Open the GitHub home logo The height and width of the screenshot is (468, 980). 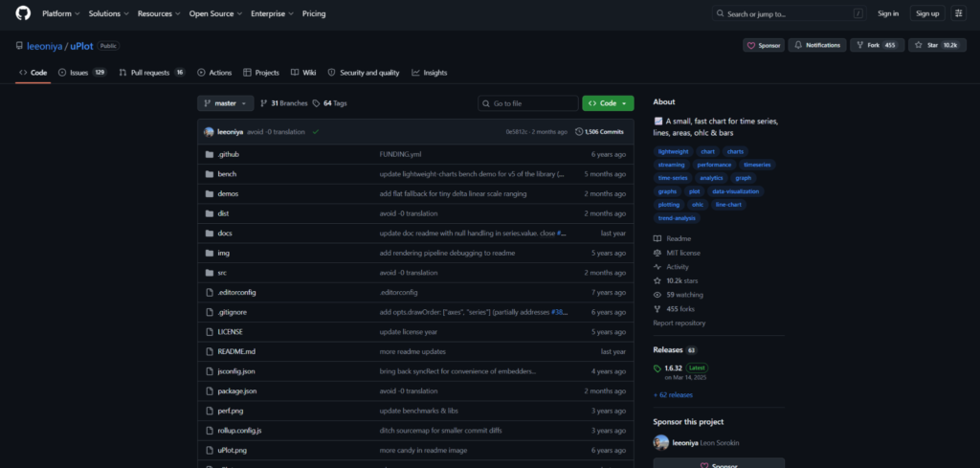coord(23,13)
